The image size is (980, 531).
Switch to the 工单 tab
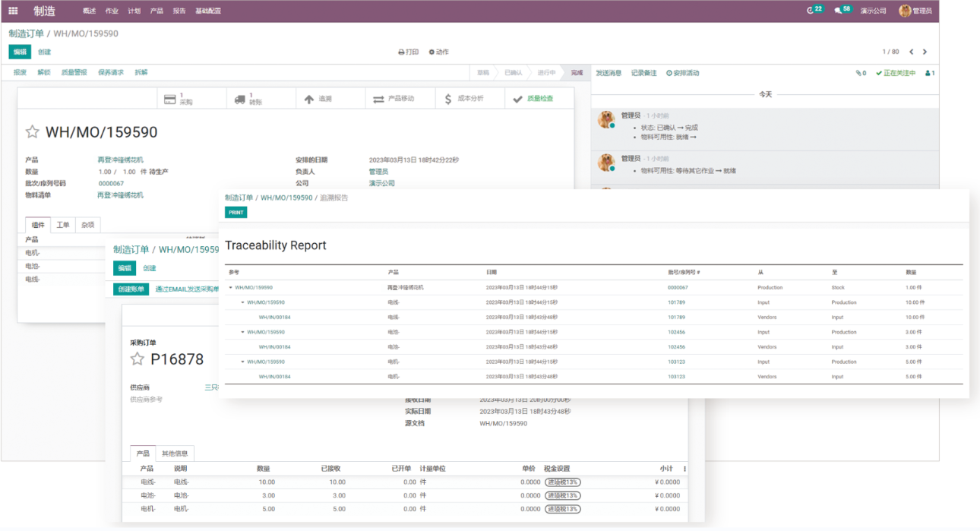tap(63, 225)
